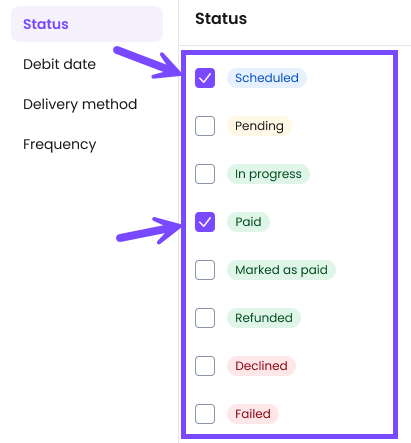Click the red Failed badge
The height and width of the screenshot is (443, 411).
coord(253,414)
